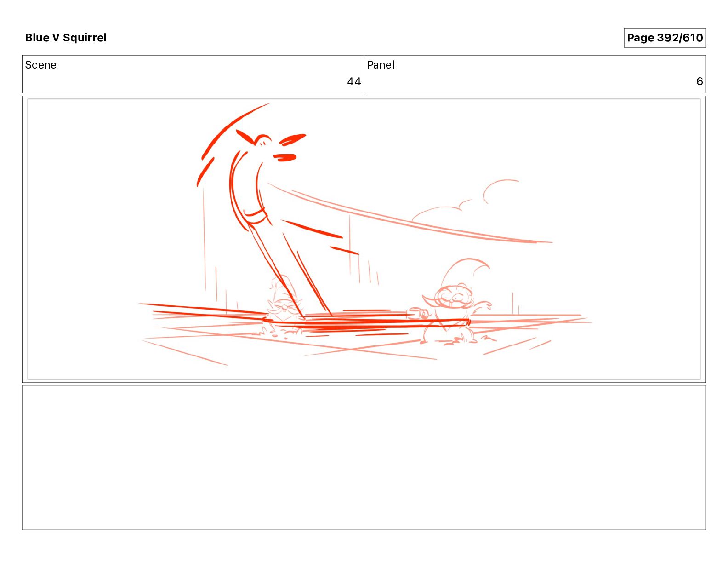This screenshot has width=728, height=563.
Task: Click the panel number '6'
Action: pos(700,81)
